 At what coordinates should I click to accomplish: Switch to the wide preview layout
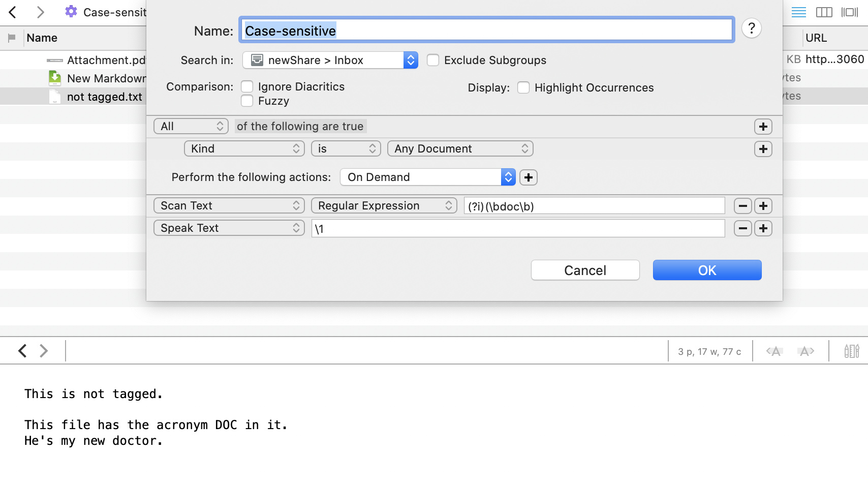[850, 12]
